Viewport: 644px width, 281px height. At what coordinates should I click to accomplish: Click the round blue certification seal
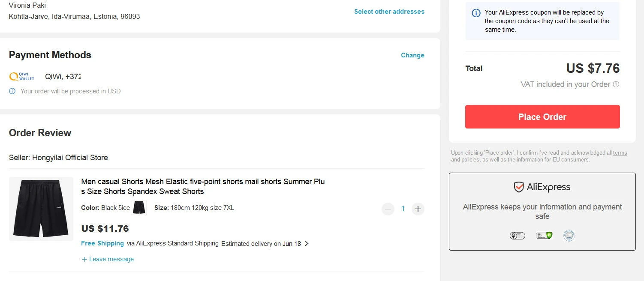click(569, 235)
